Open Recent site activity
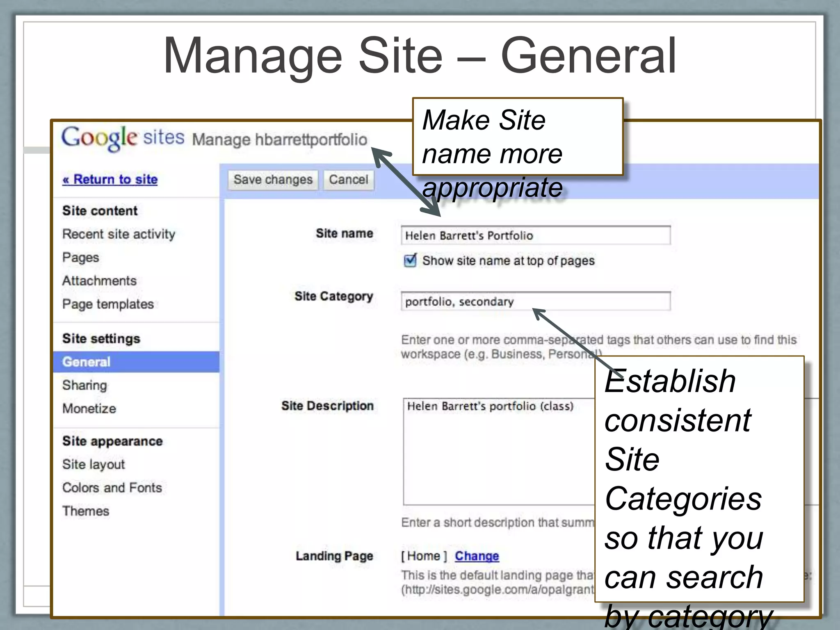This screenshot has height=630, width=840. [x=119, y=234]
